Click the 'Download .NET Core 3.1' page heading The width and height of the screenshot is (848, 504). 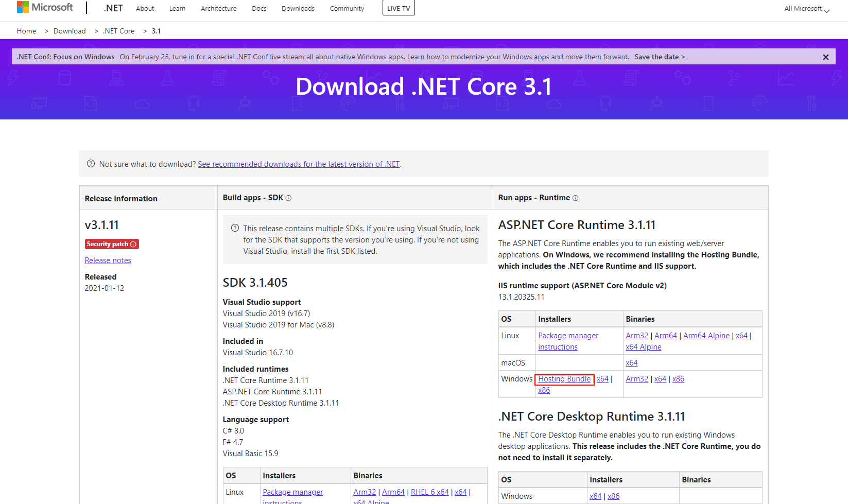coord(424,86)
